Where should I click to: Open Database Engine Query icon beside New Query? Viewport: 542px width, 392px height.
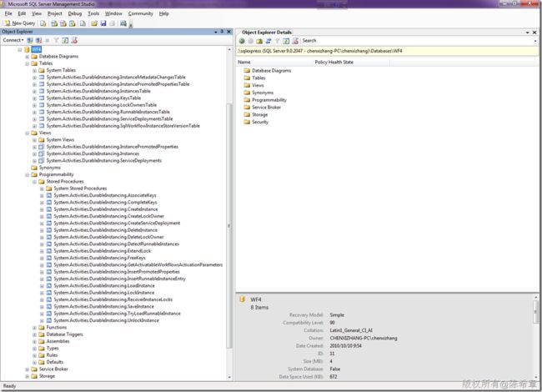coord(43,23)
